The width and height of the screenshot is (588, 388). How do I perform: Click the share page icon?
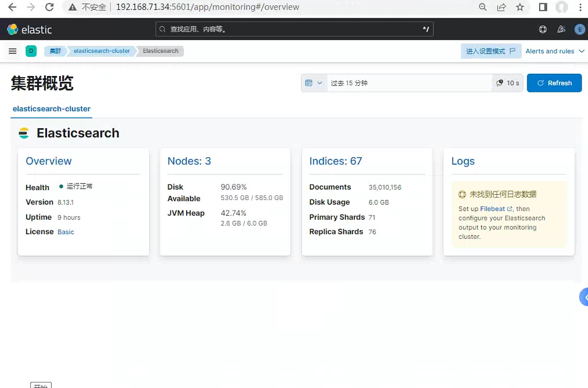(x=501, y=7)
